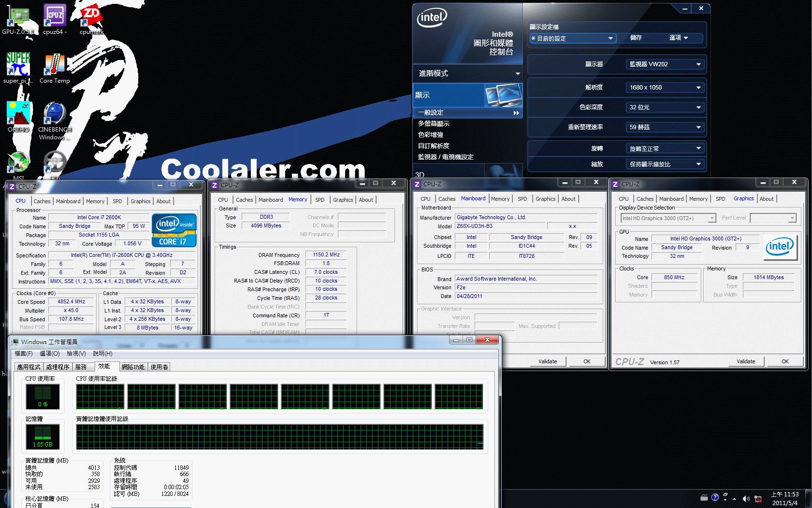Click the DRAM Frequency value 1150.2 MHz
Screen dimensions: 812x508
pyautogui.click(x=326, y=254)
